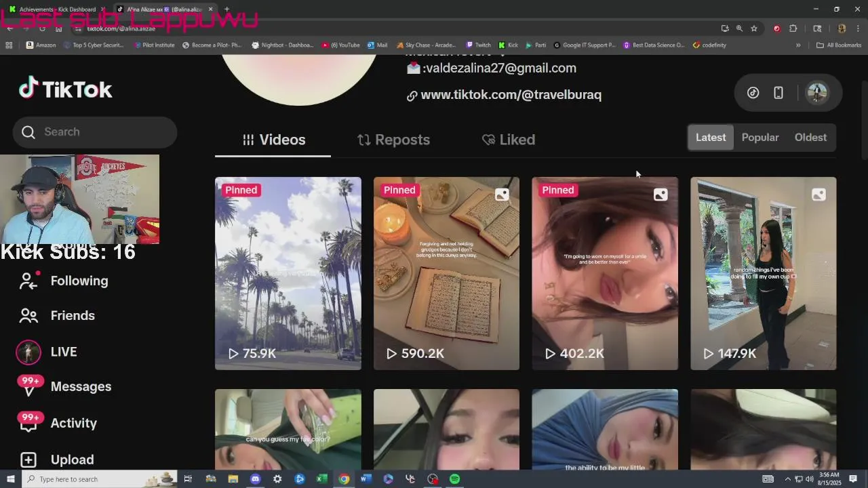Image resolution: width=868 pixels, height=488 pixels.
Task: Open the 'guess my fav color' video
Action: click(288, 429)
